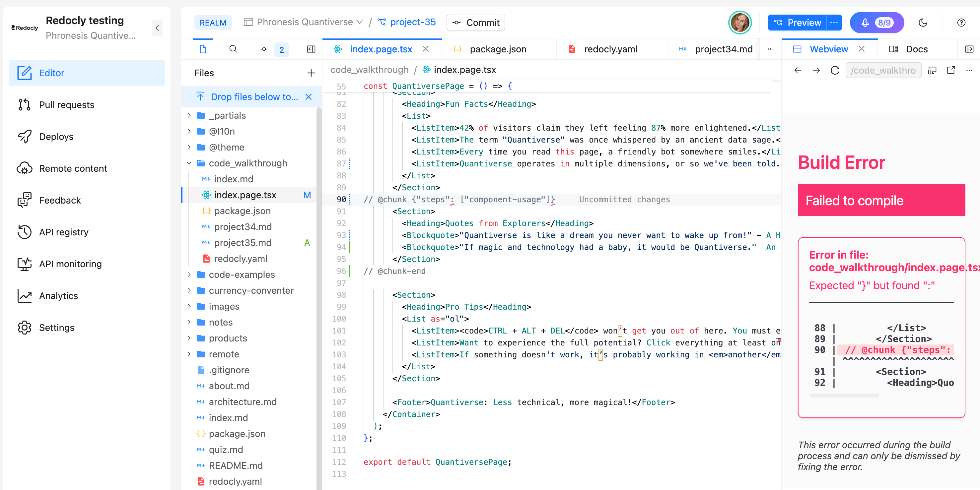Toggle the right panel layout icon

click(969, 49)
